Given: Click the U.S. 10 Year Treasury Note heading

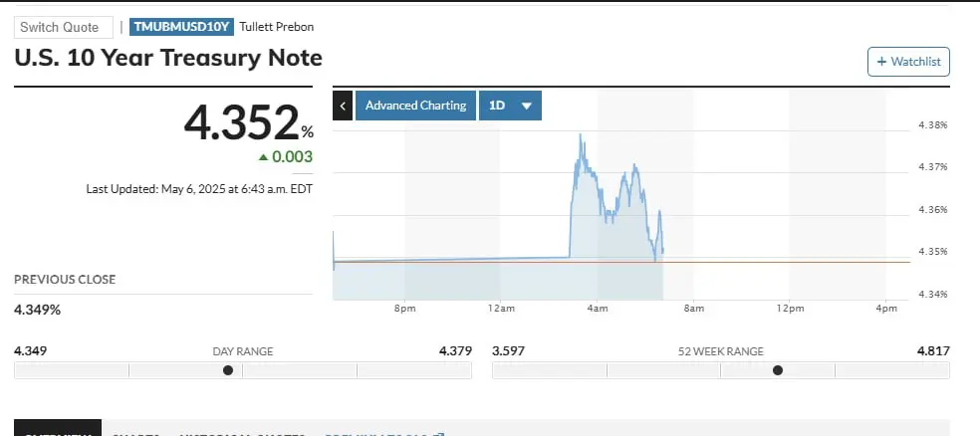Looking at the screenshot, I should click(168, 58).
